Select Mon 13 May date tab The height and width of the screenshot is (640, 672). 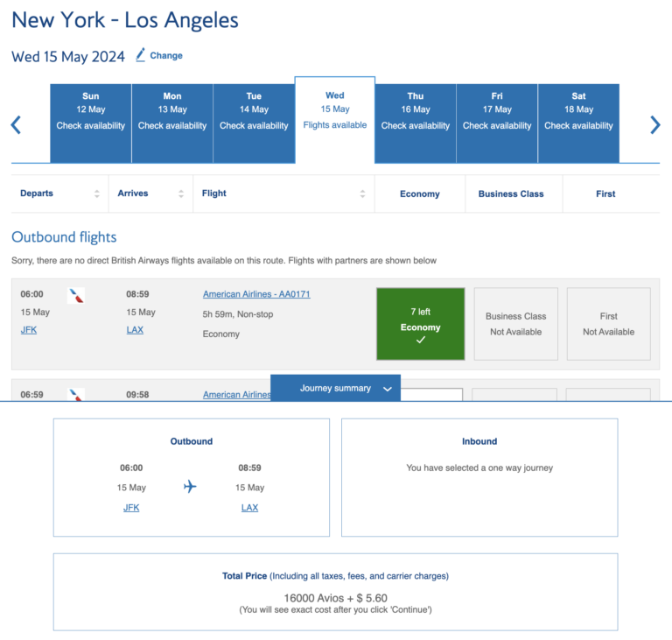tap(172, 123)
